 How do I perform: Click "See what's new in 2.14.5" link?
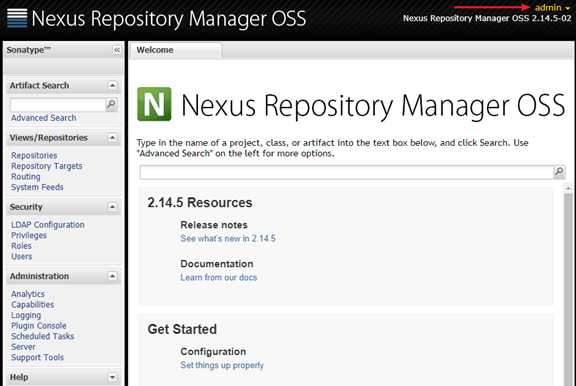click(228, 238)
